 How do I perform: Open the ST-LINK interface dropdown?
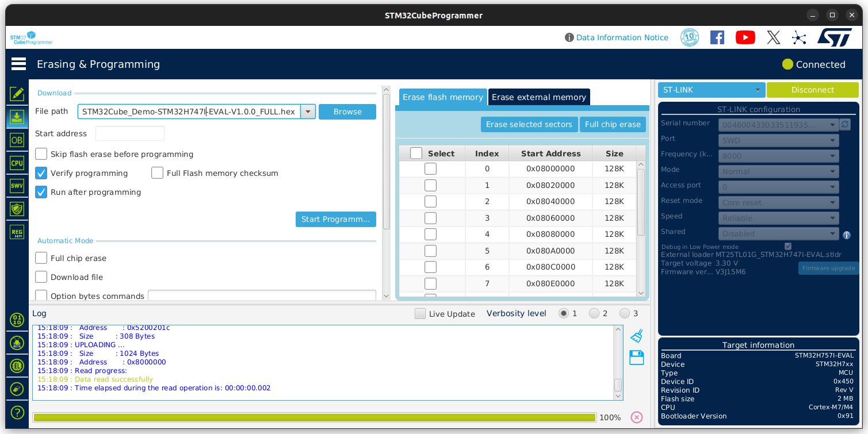(712, 90)
